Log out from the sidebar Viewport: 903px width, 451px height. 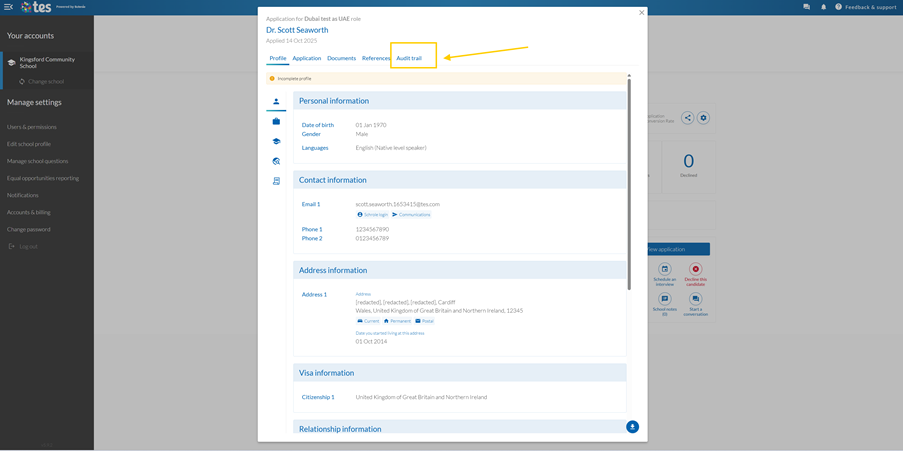pyautogui.click(x=24, y=247)
